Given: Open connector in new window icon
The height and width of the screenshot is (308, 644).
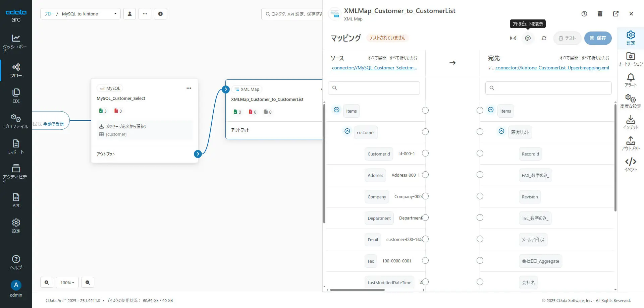Looking at the screenshot, I should coord(615,14).
